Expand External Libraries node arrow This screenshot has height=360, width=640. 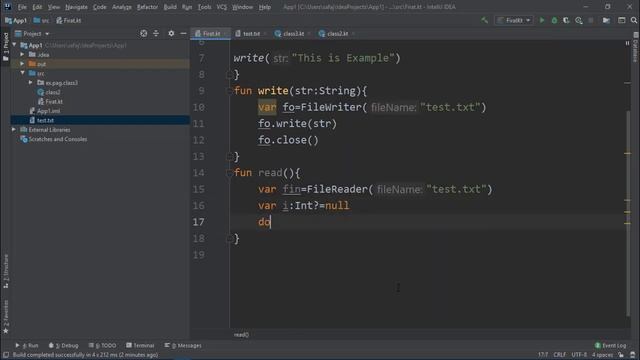click(x=14, y=129)
